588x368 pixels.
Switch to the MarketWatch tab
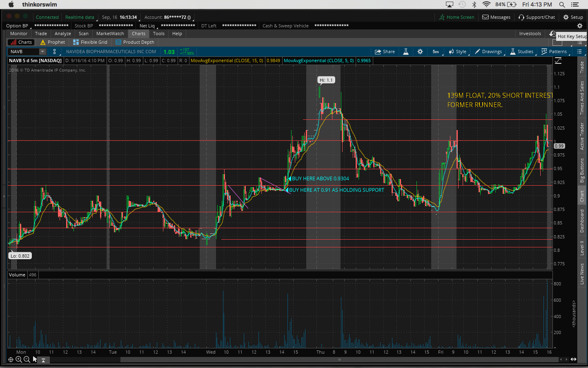click(110, 34)
